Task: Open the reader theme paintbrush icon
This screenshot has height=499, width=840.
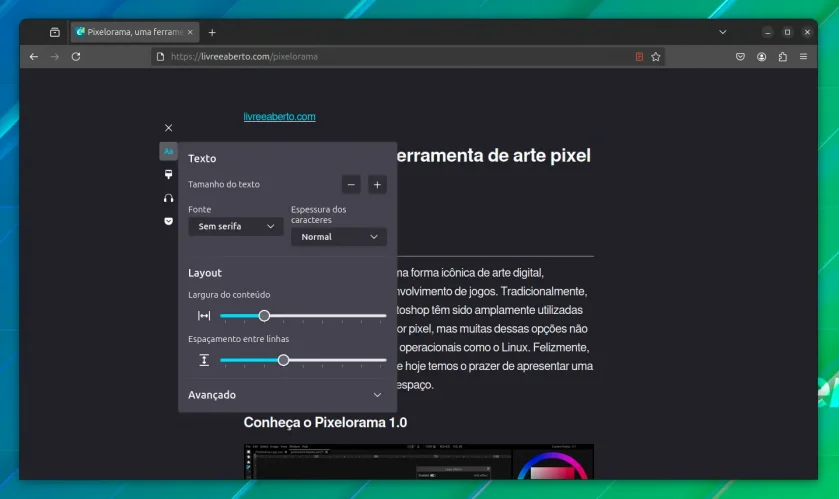Action: pos(168,174)
